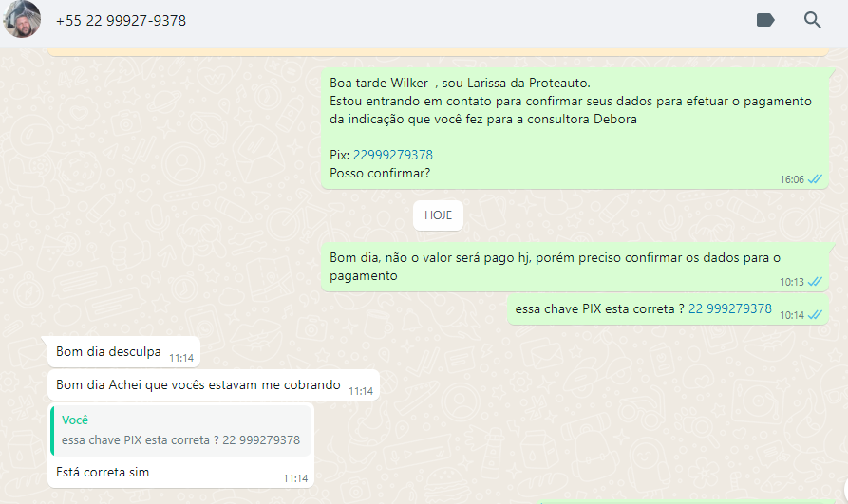Click the yellow banner strip at the top of chat

coord(438,52)
